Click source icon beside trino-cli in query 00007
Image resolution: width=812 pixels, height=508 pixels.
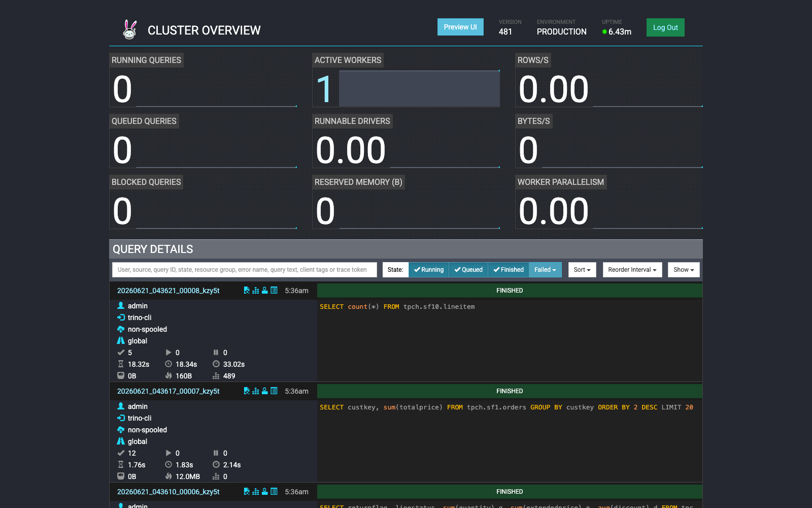coord(121,418)
